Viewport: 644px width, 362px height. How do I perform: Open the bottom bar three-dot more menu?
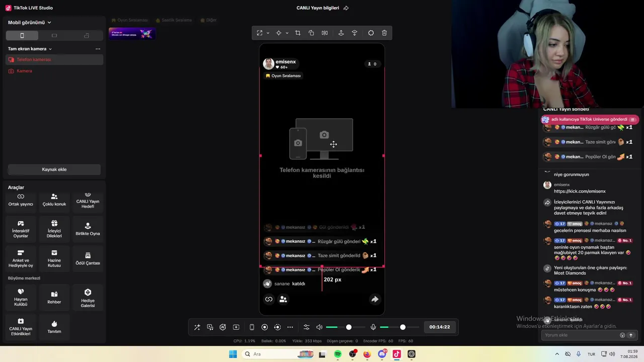coord(290,327)
